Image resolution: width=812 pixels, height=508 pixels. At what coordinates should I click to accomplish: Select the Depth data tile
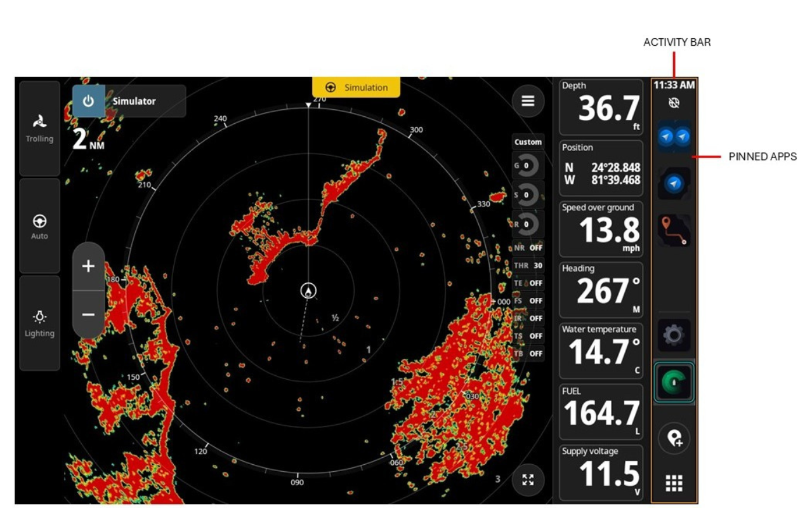pos(601,107)
